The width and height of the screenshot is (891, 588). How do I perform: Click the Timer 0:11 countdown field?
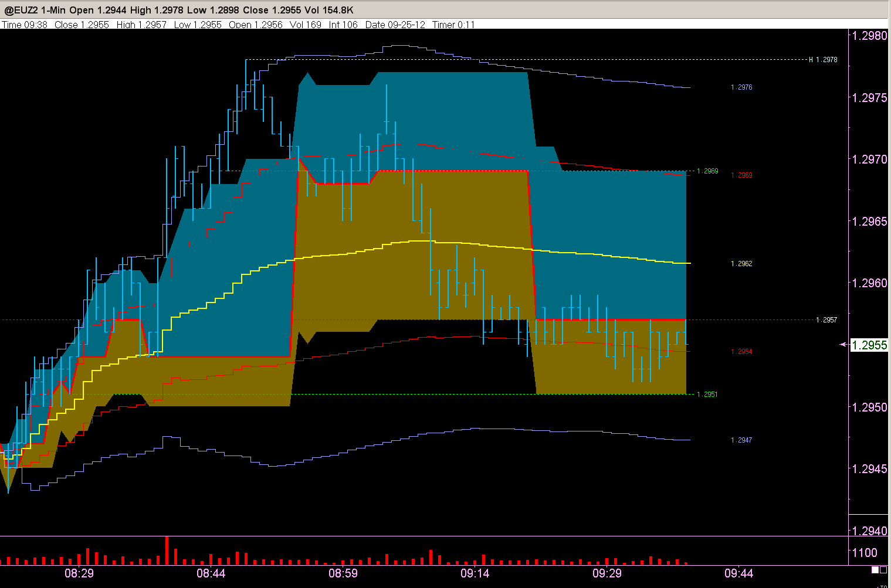[453, 25]
